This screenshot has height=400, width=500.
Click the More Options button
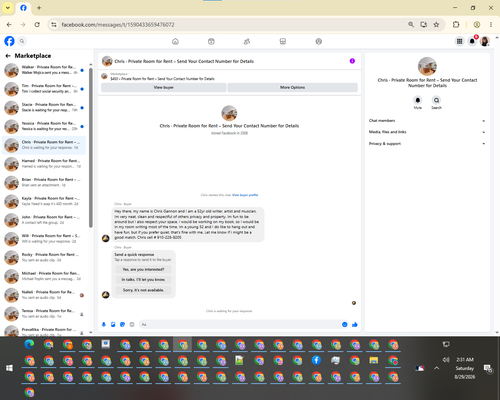(292, 87)
